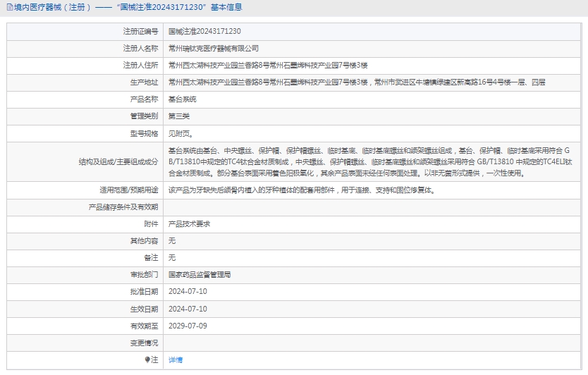The width and height of the screenshot is (588, 375).
Task: Click the attachment value 产品技术要求
Action: pyautogui.click(x=189, y=223)
